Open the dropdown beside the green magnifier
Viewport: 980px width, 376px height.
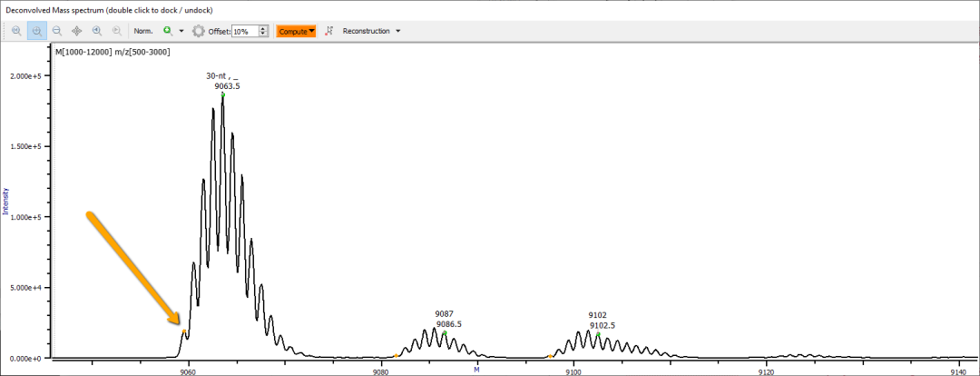click(x=181, y=31)
